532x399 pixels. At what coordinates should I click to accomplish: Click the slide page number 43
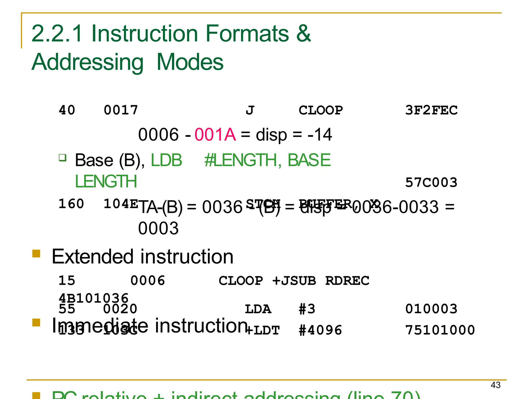point(495,385)
